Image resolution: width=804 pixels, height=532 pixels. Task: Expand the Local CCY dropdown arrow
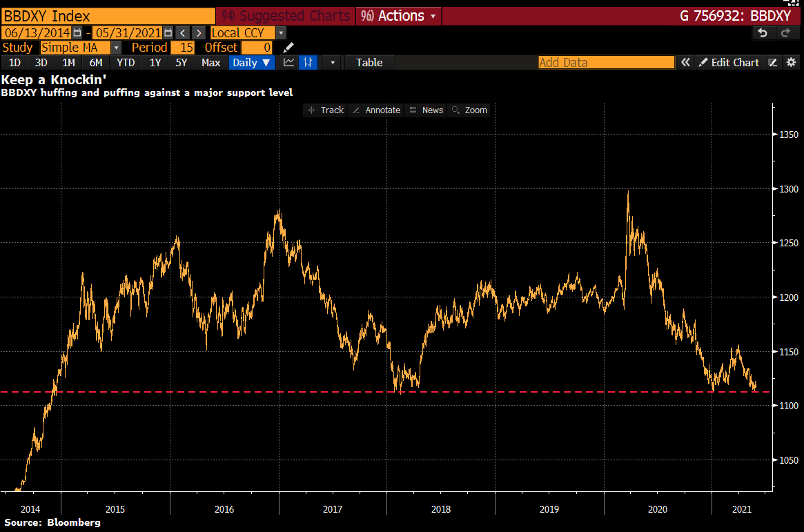pos(281,33)
